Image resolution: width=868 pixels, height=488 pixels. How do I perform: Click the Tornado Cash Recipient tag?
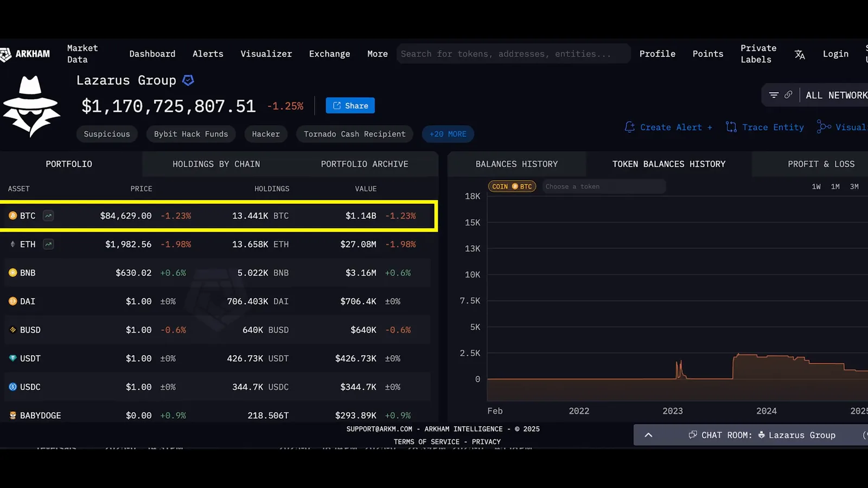click(x=355, y=134)
